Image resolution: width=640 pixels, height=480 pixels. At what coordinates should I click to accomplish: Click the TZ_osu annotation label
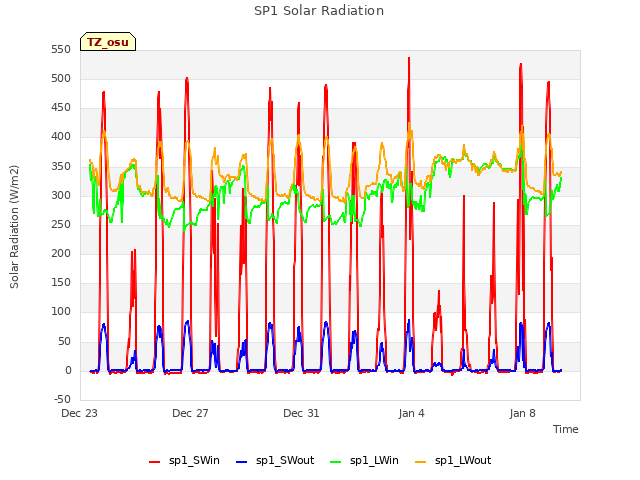pyautogui.click(x=108, y=42)
